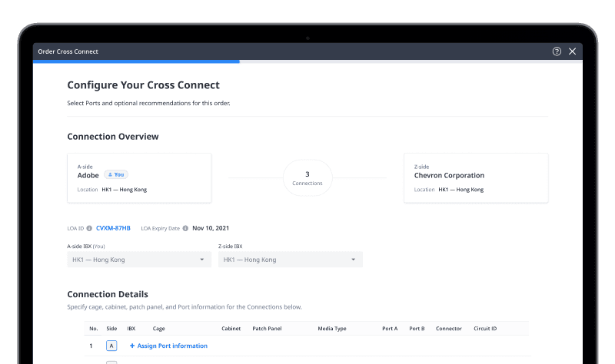Click the Connection Overview heading
This screenshot has width=615, height=364.
click(x=113, y=137)
